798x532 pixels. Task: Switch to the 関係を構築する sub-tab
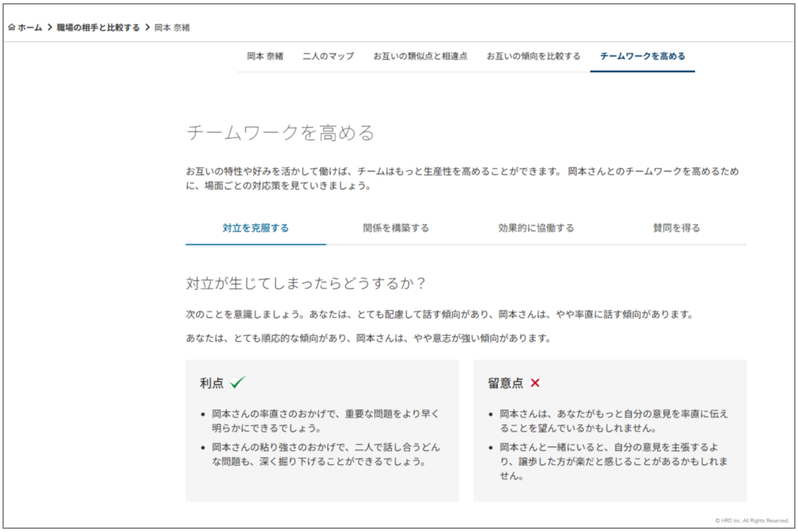tap(396, 228)
